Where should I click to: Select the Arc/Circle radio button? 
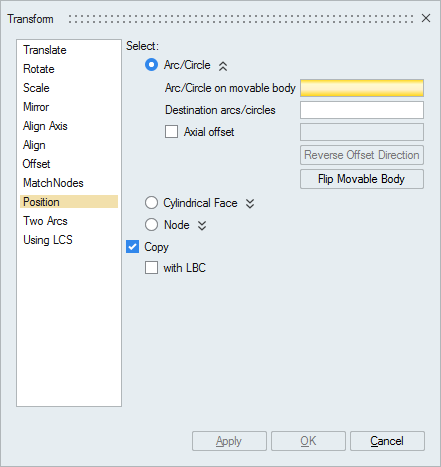click(x=151, y=65)
